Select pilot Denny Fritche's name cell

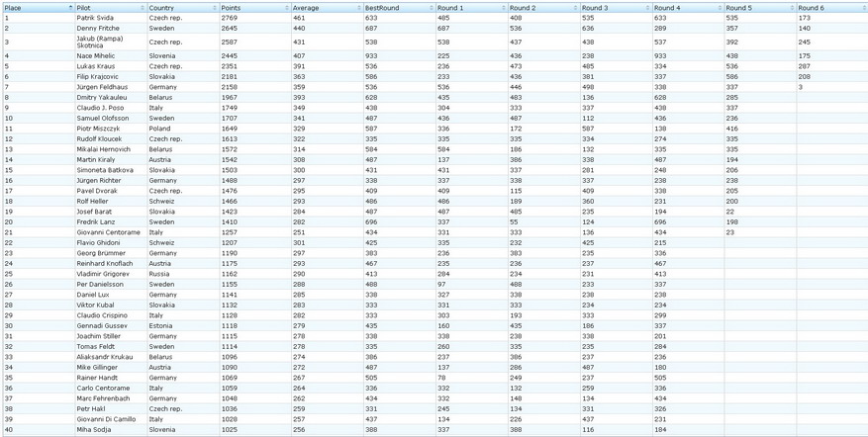click(x=97, y=29)
